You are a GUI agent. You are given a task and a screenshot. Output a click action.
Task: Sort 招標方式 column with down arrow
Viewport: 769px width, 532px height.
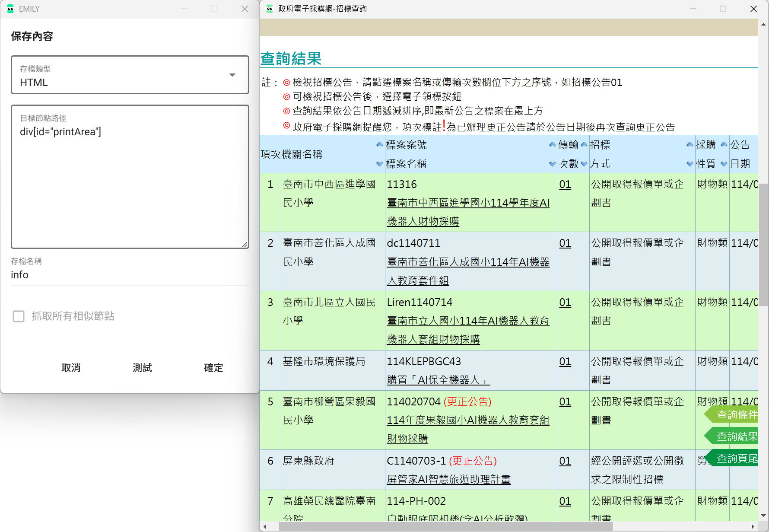[690, 164]
